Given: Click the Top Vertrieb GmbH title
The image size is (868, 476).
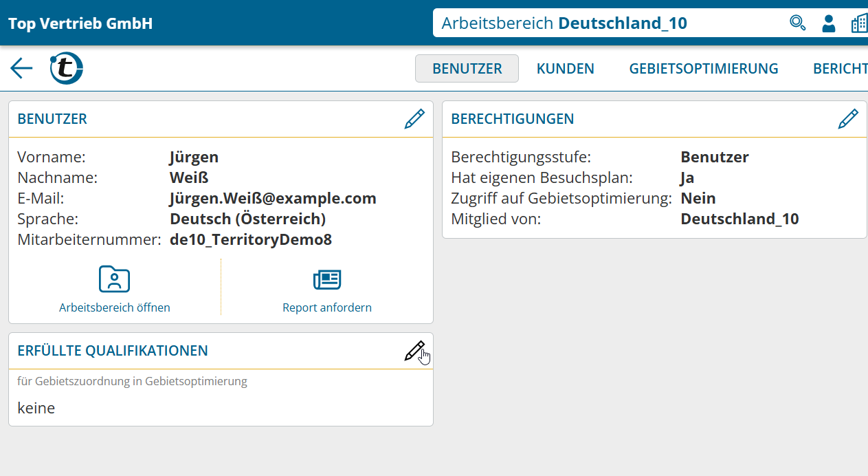Looking at the screenshot, I should 80,23.
